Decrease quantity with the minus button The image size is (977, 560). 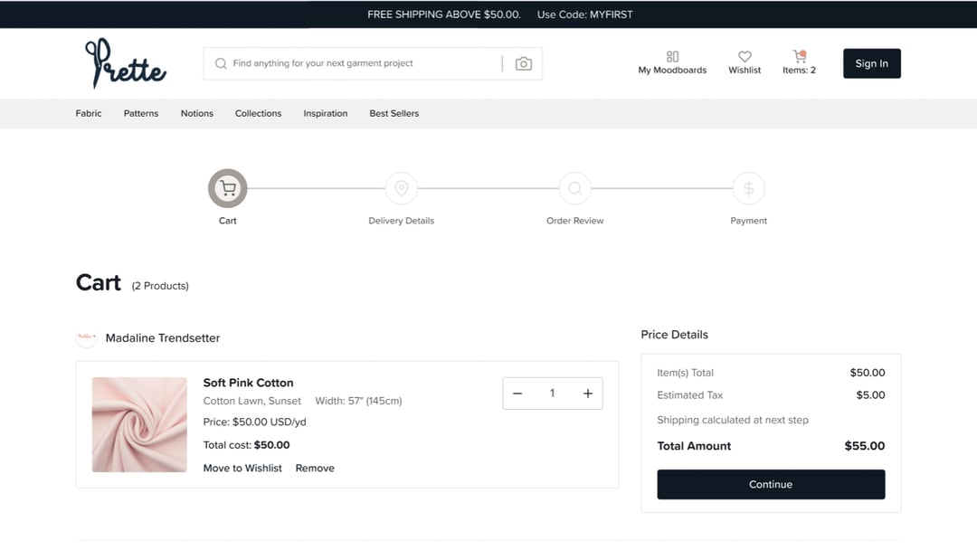(517, 394)
